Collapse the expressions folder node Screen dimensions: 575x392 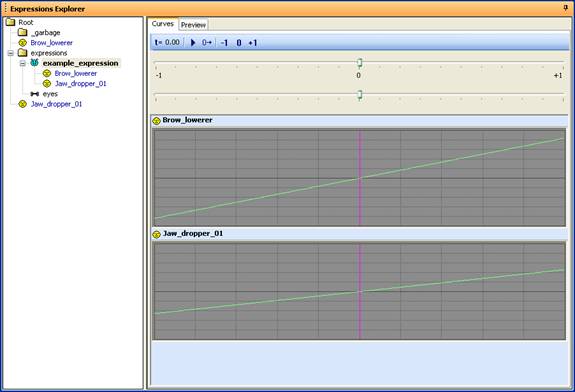click(11, 53)
